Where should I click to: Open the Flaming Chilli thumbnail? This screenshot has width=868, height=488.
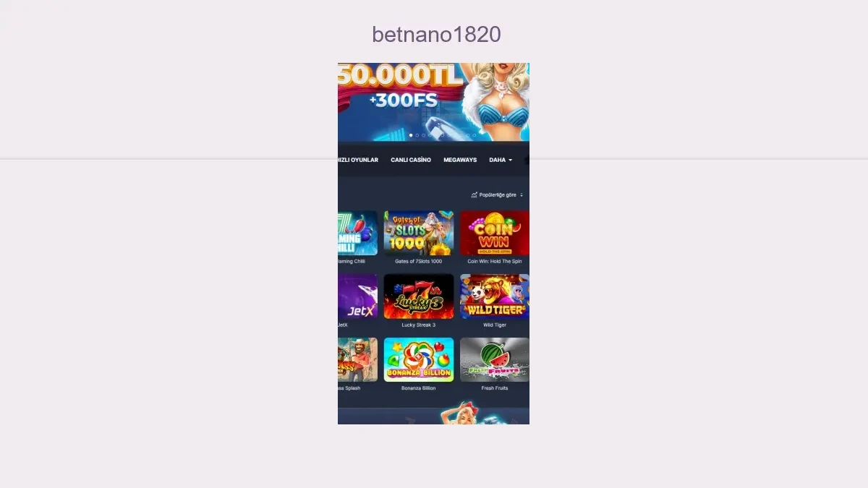point(357,233)
